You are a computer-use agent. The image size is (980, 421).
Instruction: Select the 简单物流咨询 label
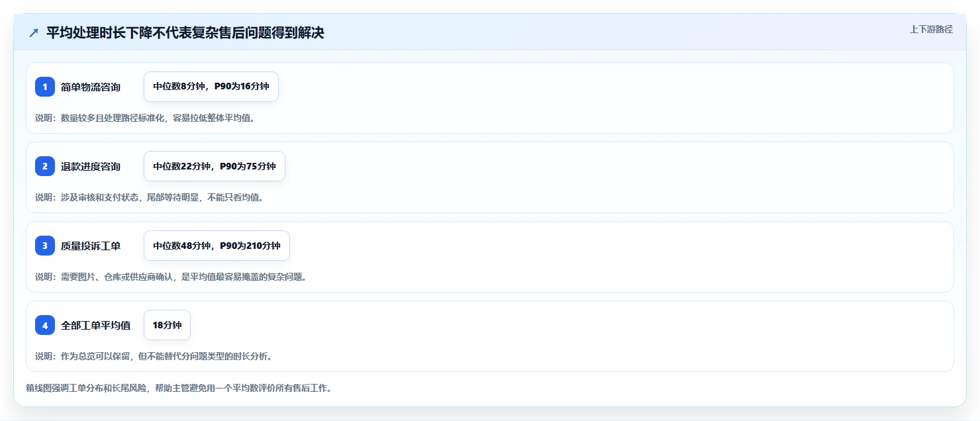91,87
